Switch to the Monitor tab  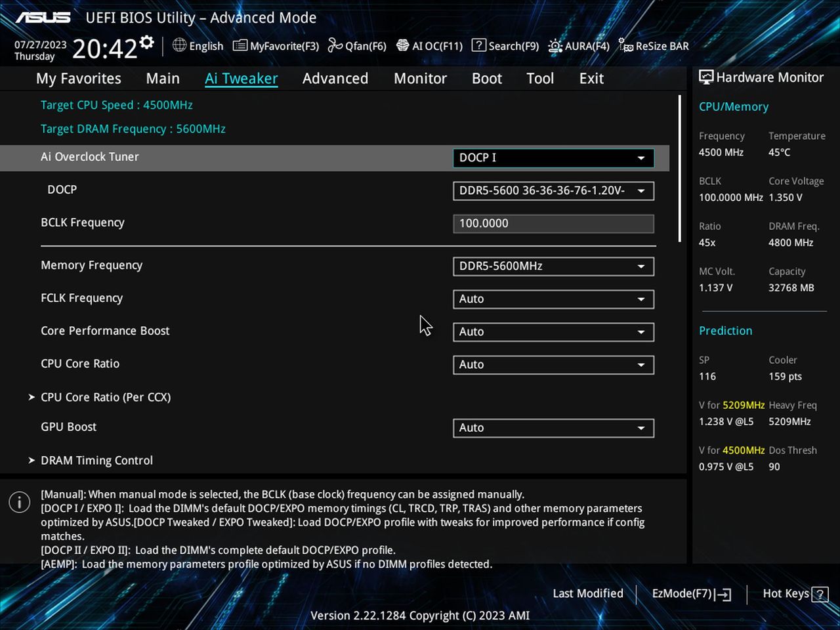(420, 79)
